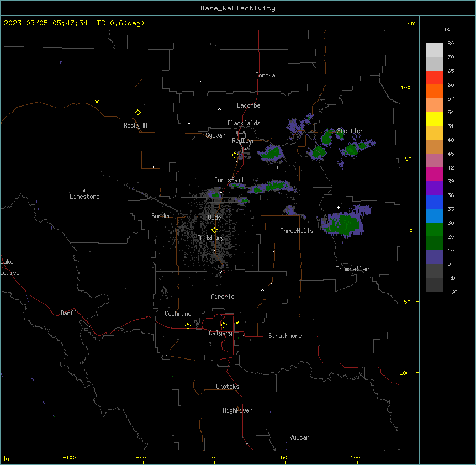Image resolution: width=476 pixels, height=465 pixels.
Task: Select the magenta 42 dBZ legend swatch
Action: 434,174
